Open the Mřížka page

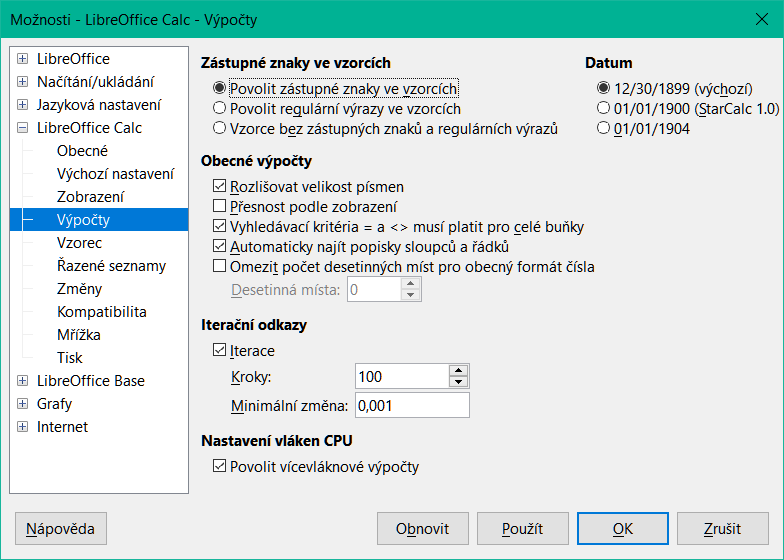click(x=78, y=334)
